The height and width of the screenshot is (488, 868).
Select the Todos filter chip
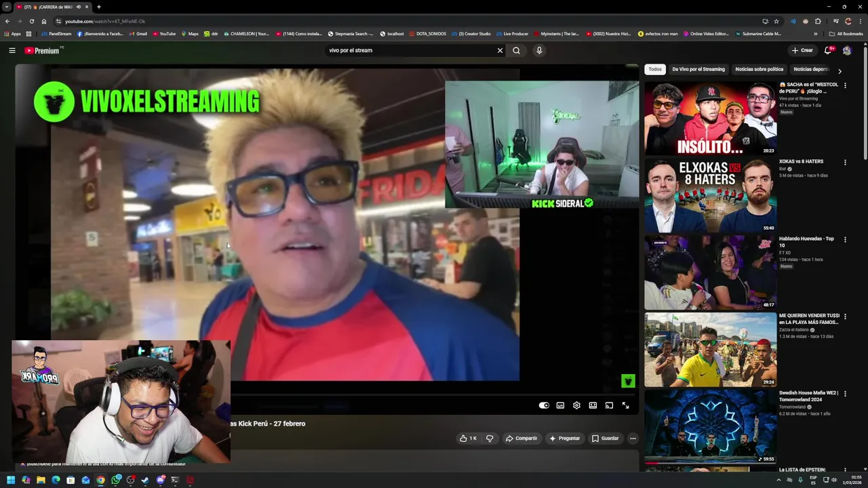655,69
